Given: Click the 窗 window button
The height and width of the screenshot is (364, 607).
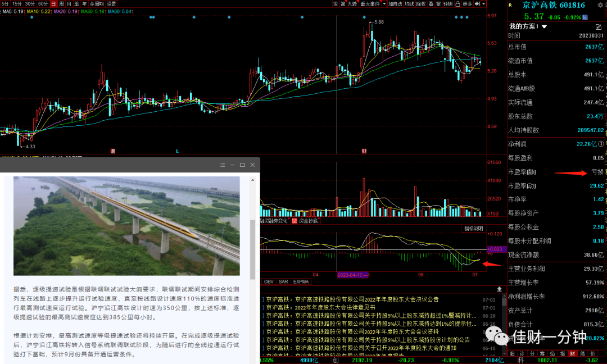Looking at the screenshot, I should (x=438, y=3).
